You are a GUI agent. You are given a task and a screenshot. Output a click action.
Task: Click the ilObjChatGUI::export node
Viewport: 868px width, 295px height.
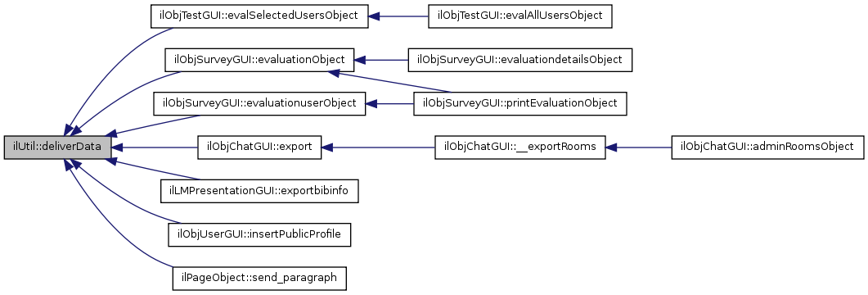259,147
